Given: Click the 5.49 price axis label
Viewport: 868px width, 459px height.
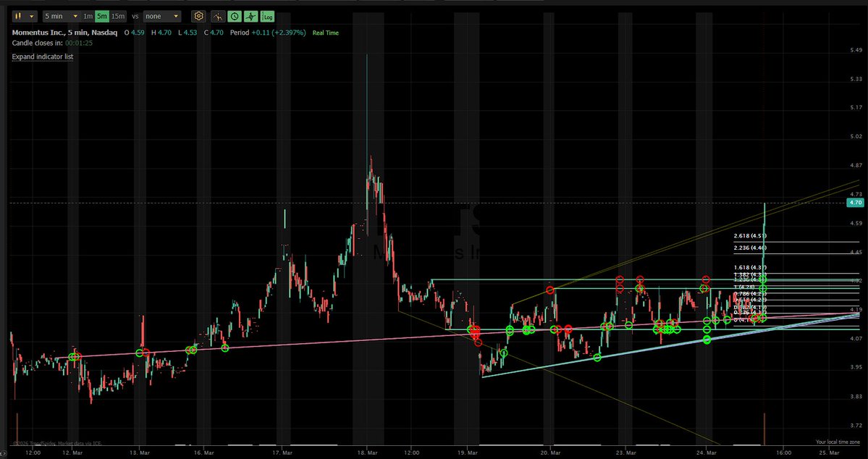Looking at the screenshot, I should [x=855, y=51].
